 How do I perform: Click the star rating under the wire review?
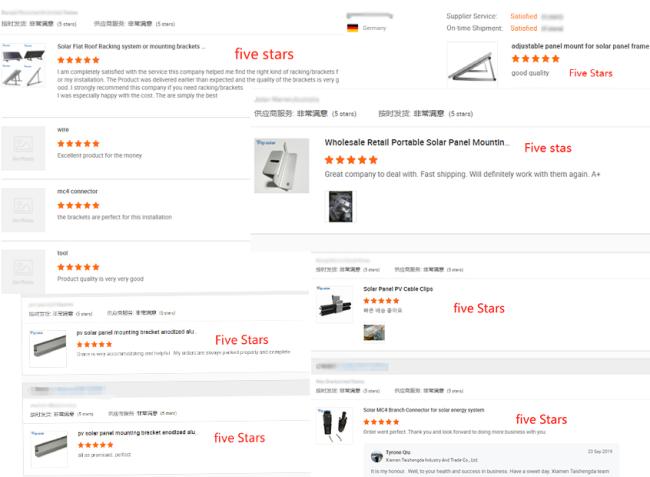point(78,144)
